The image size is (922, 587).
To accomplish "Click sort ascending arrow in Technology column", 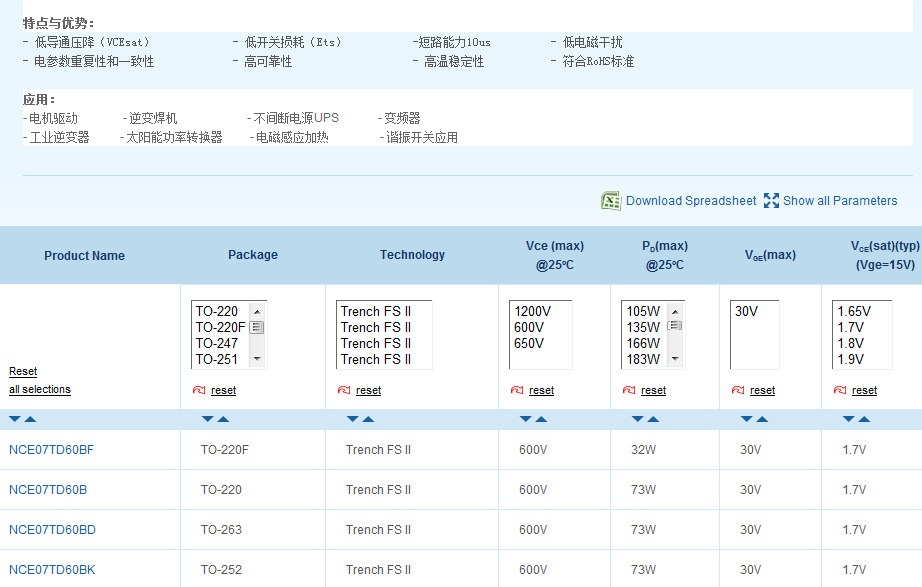I will (368, 419).
